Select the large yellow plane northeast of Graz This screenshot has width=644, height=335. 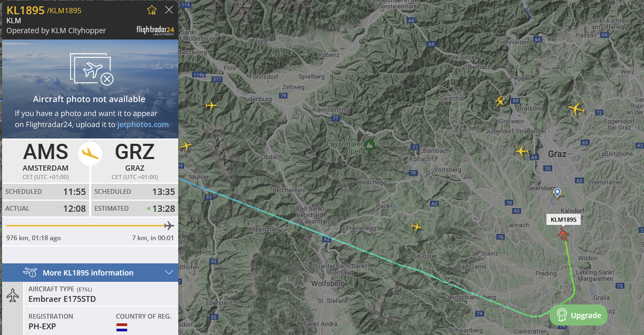(576, 109)
